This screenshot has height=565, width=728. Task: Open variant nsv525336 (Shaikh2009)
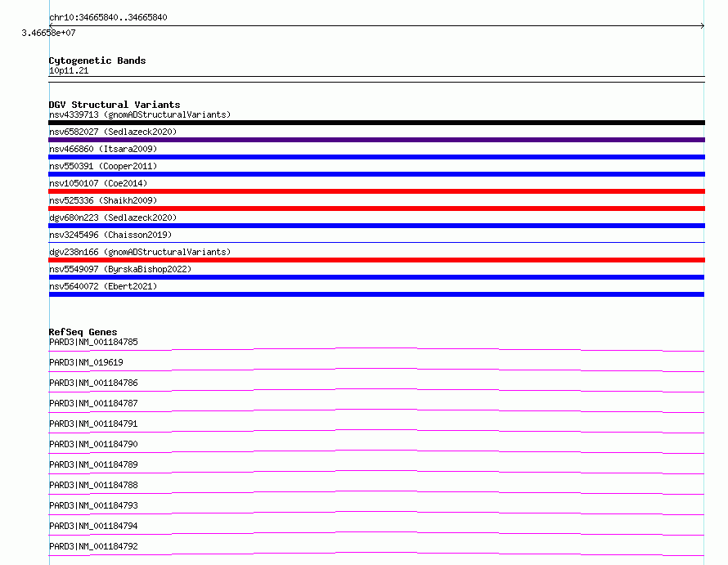pyautogui.click(x=103, y=200)
